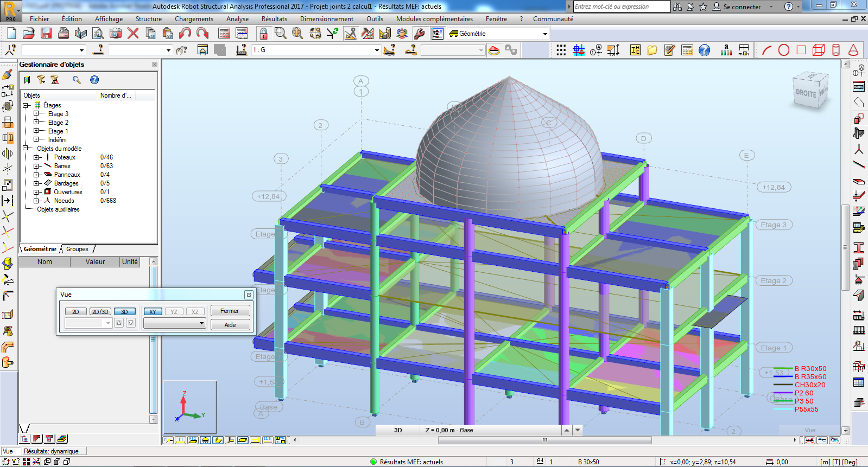Expand the Poteaux tree node

36,157
